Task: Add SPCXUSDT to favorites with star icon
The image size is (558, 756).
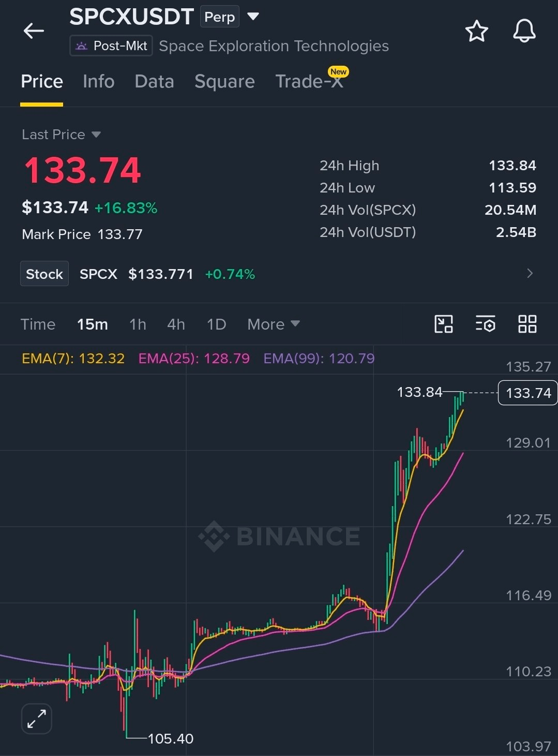Action: pos(476,31)
